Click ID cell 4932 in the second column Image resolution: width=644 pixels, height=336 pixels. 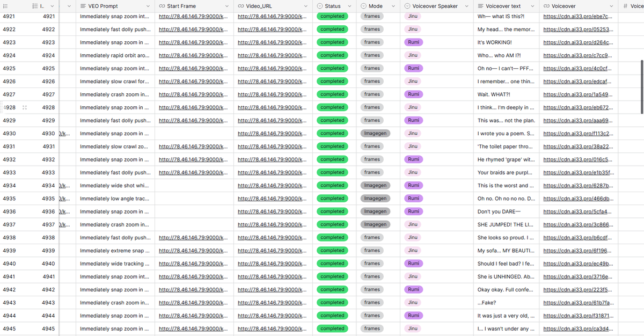point(48,159)
